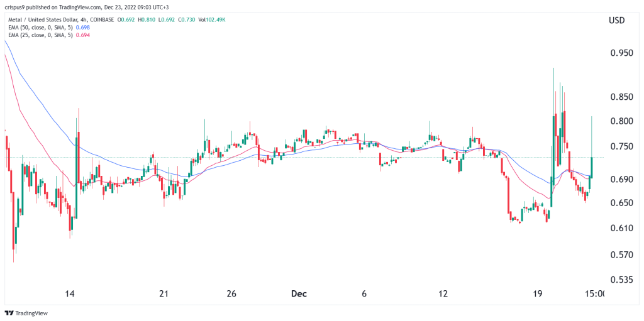The width and height of the screenshot is (644, 321).
Task: Click the '19' date label on time axis
Action: (537, 294)
